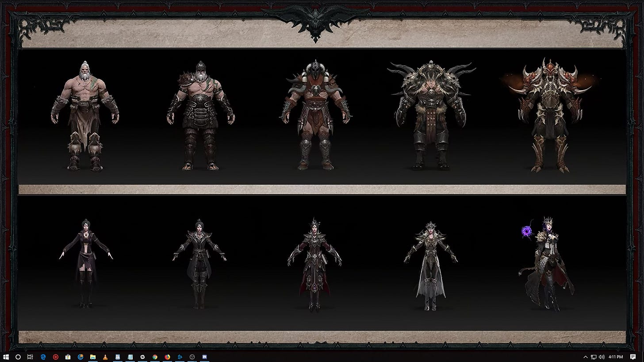Launch Microsoft Edge from the taskbar
The width and height of the screenshot is (644, 362).
43,357
